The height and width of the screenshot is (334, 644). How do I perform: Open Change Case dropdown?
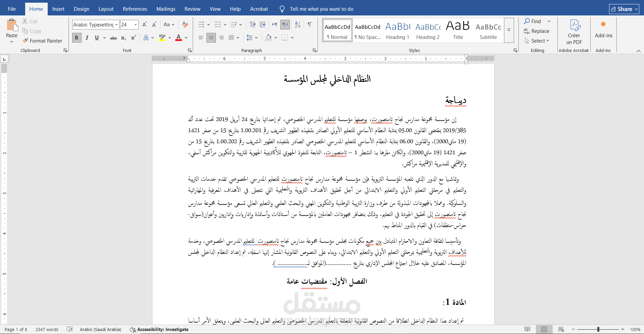[169, 24]
